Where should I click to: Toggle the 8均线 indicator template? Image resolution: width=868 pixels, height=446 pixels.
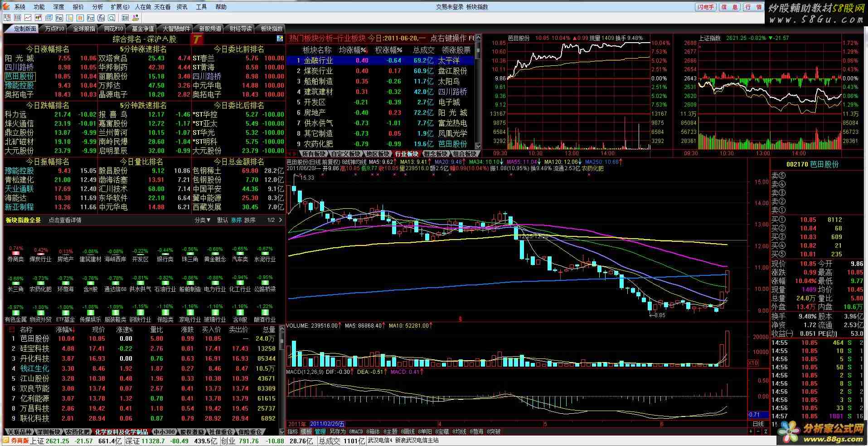pos(459,431)
